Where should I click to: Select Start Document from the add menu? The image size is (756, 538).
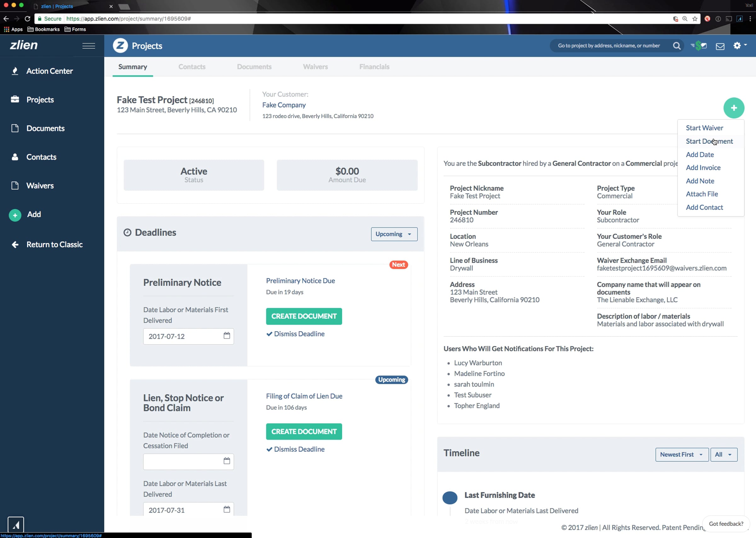709,142
